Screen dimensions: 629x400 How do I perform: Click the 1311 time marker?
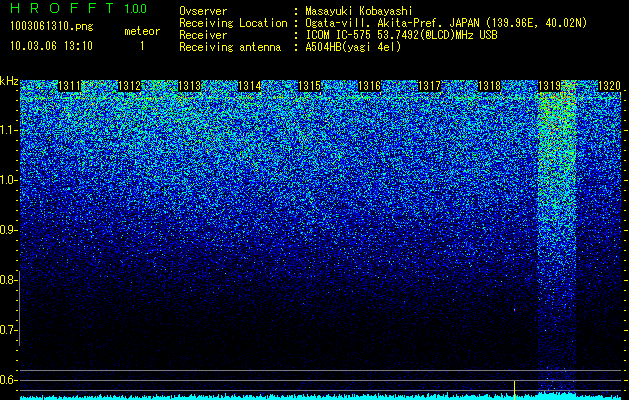point(69,86)
